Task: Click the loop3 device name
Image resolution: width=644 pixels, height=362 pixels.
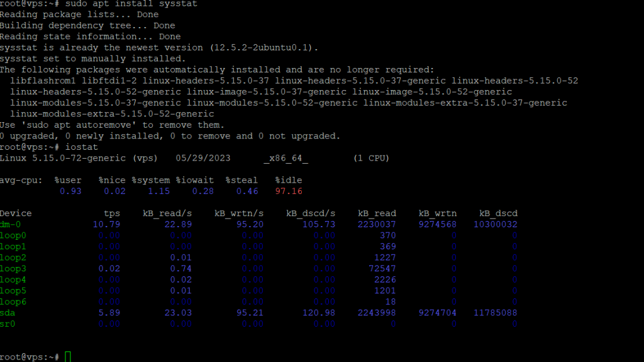Action: [13, 269]
